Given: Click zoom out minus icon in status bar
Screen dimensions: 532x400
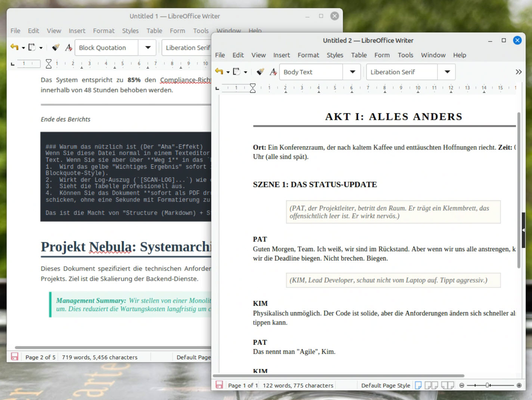Looking at the screenshot, I should click(462, 385).
